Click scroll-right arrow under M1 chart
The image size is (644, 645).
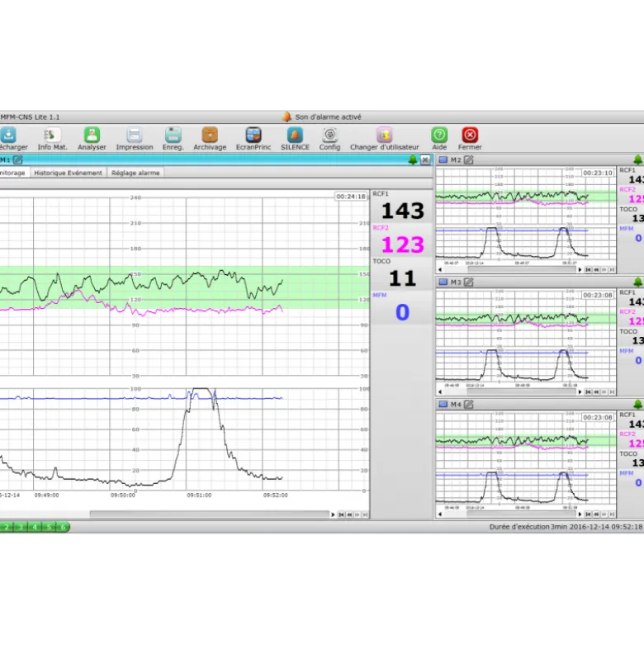[333, 515]
